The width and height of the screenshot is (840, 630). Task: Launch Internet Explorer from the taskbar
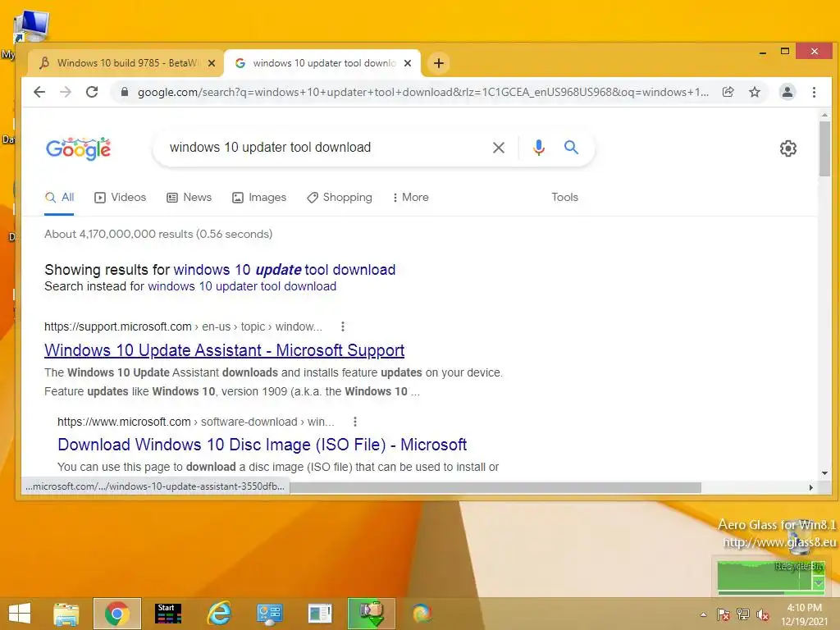218,614
